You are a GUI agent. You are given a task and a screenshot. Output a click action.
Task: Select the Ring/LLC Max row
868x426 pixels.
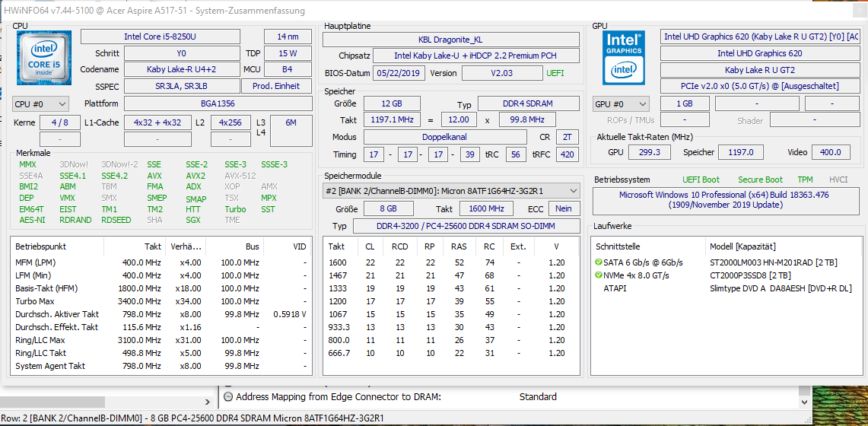click(161, 340)
